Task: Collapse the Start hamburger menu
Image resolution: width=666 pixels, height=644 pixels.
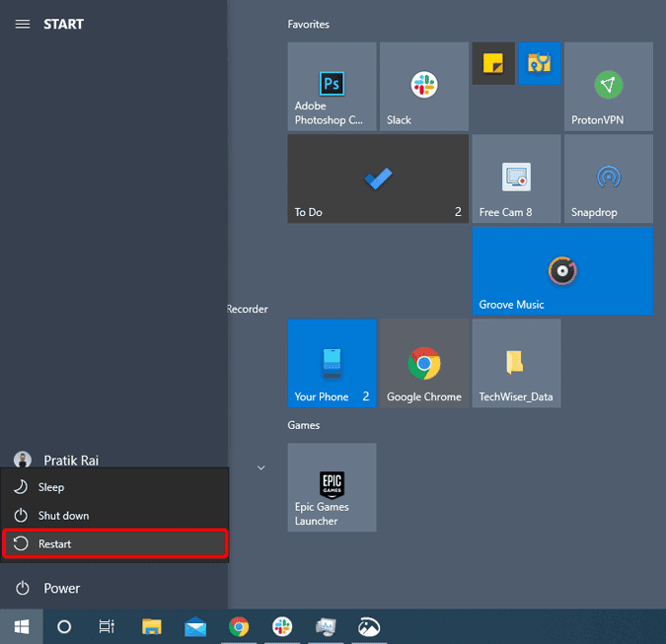Action: [23, 25]
